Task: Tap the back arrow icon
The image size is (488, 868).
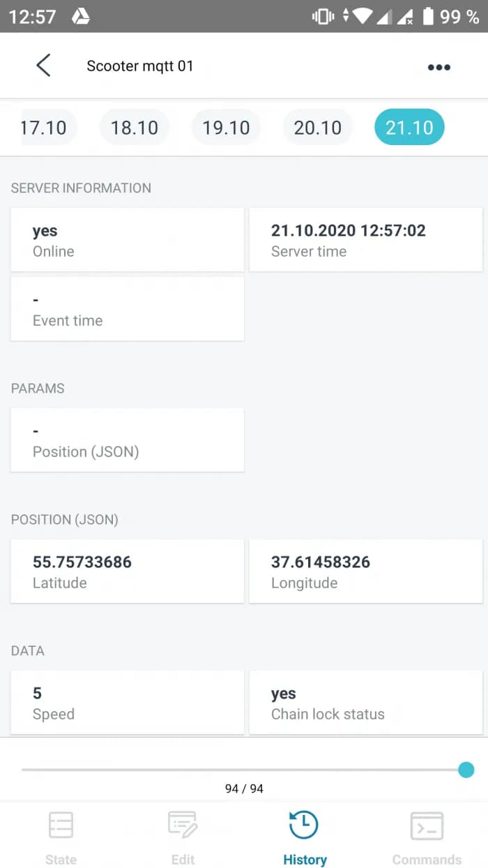Action: pos(43,66)
